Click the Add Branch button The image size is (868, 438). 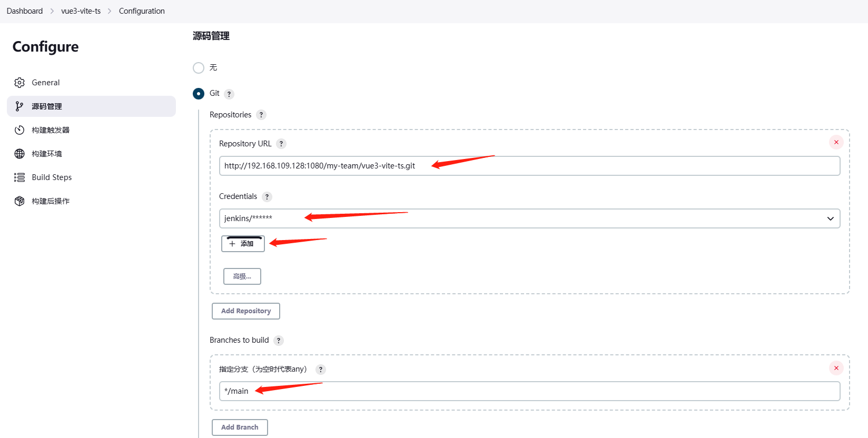240,427
